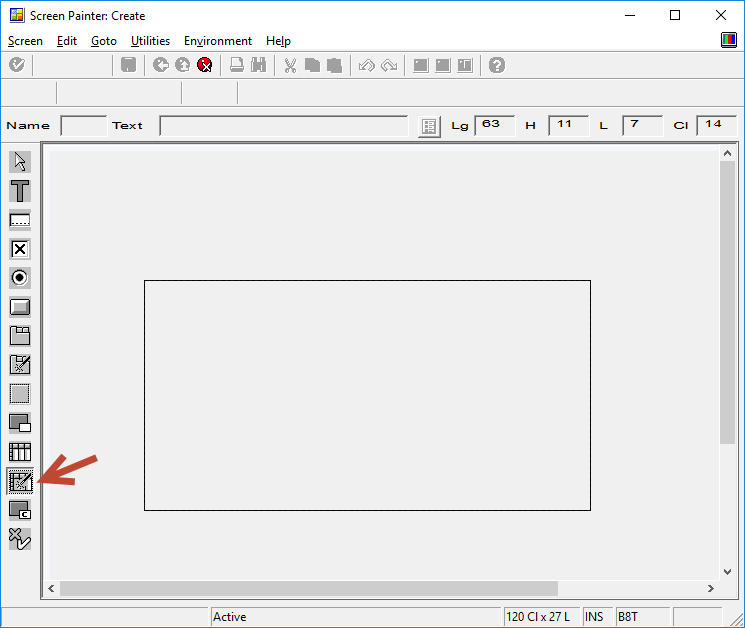745x628 pixels.
Task: Click the second layout icon after Redo
Action: 442,65
